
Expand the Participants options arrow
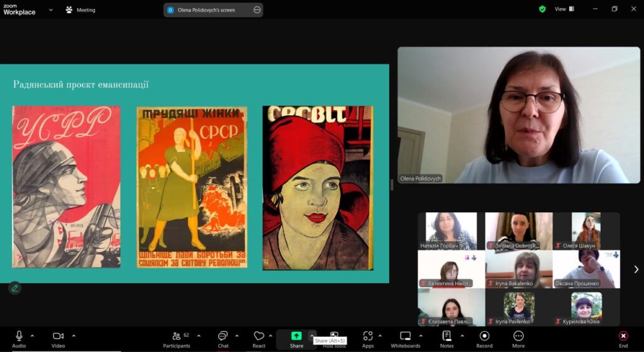pyautogui.click(x=199, y=336)
